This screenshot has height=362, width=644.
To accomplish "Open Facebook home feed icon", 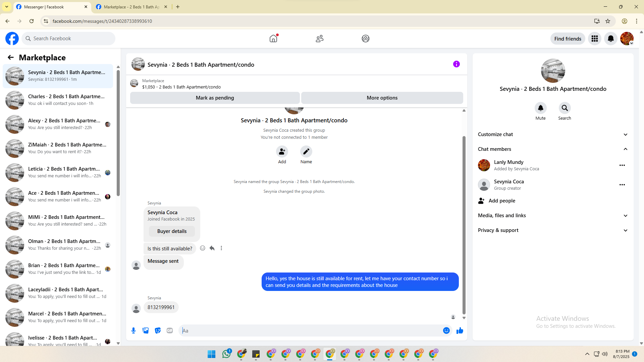I will [x=273, y=39].
